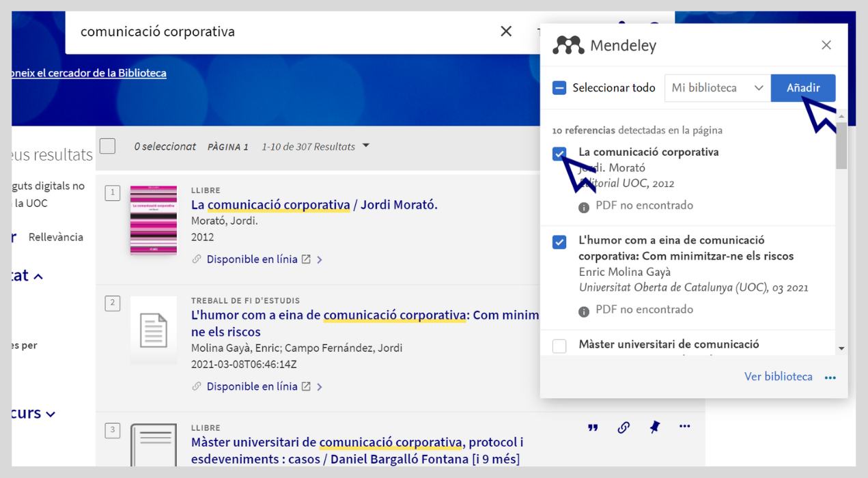The height and width of the screenshot is (478, 868).
Task: Click Mendeley list scrollbar down arrow
Action: point(841,348)
